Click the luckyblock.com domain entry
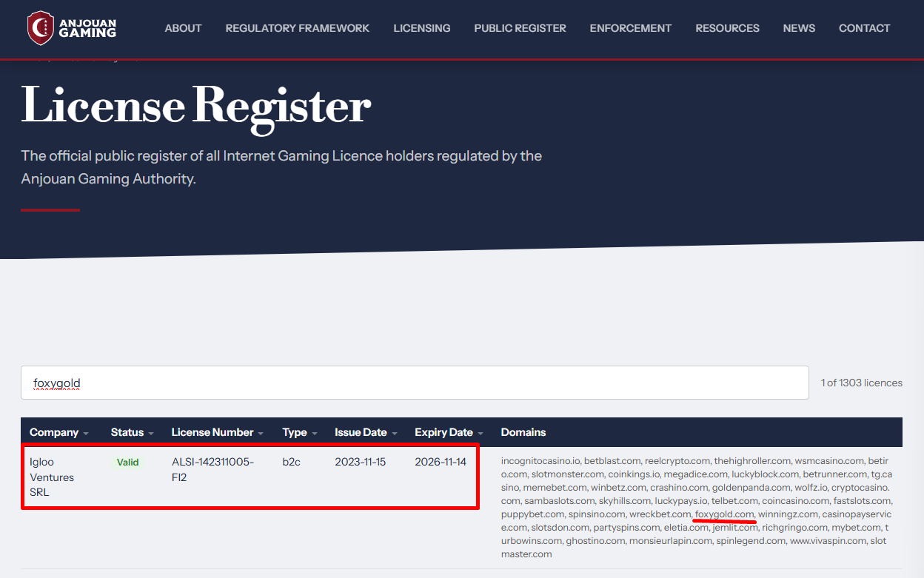 coord(766,474)
